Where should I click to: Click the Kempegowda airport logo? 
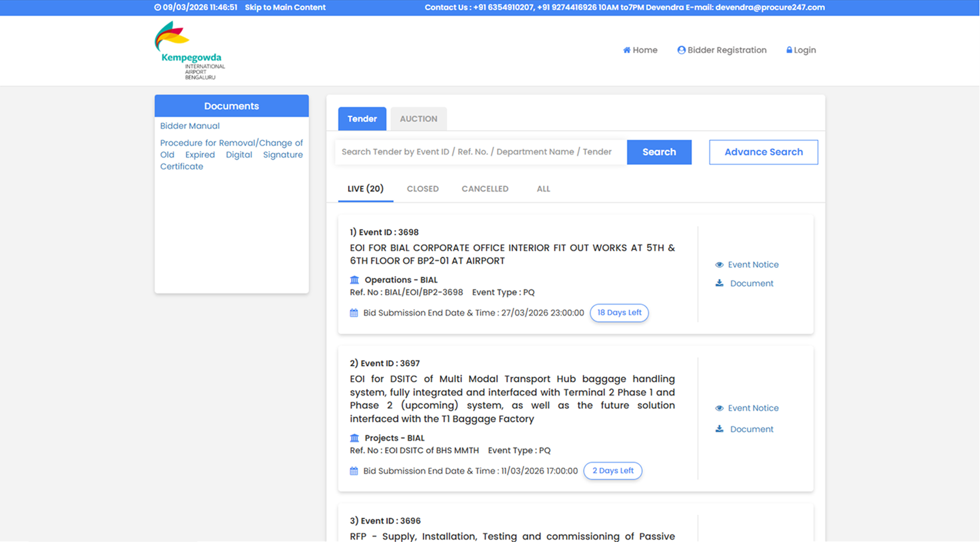(x=189, y=51)
